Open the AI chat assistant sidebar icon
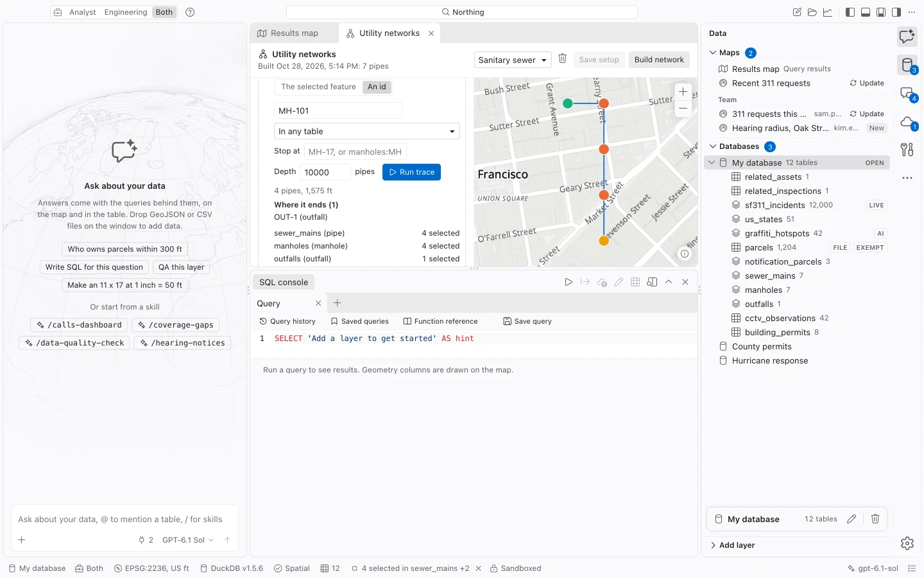924x578 pixels. (x=907, y=37)
